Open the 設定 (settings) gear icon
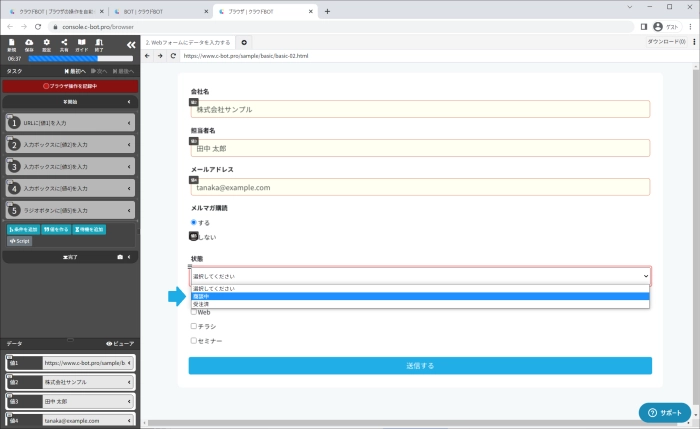Viewport: 700px width, 429px height. point(46,44)
